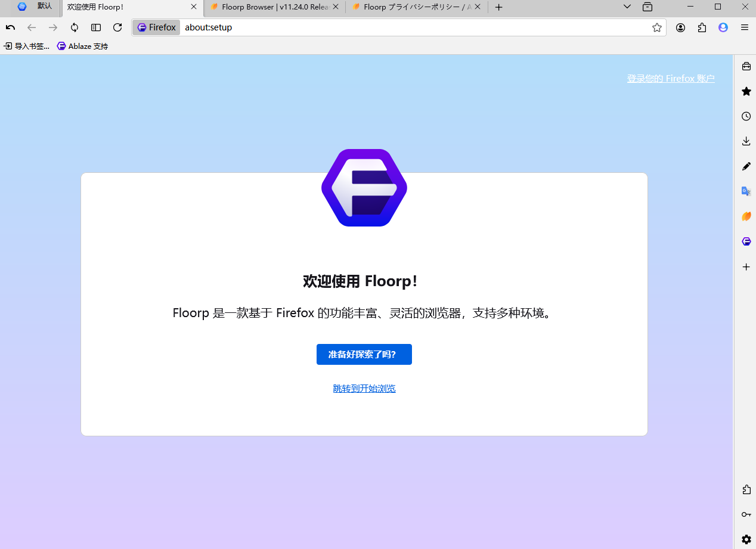Toggle the browser sidebar panel open
This screenshot has width=756, height=549.
pos(96,27)
